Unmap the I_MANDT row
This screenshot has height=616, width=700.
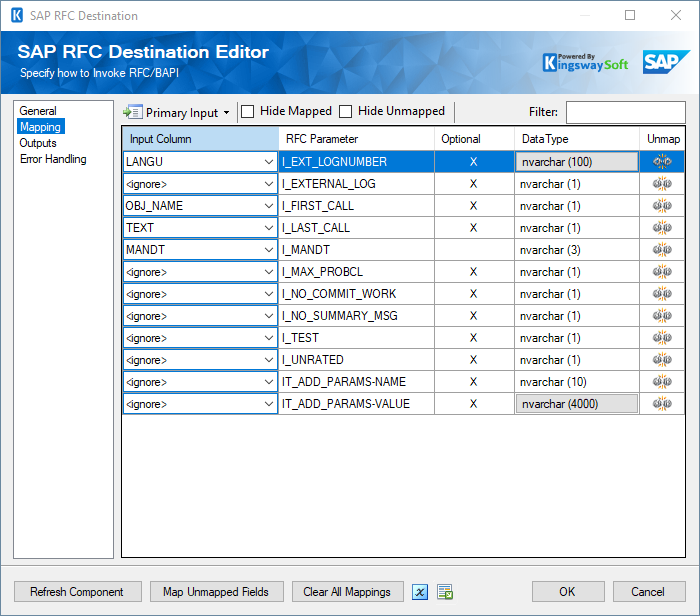pyautogui.click(x=662, y=250)
